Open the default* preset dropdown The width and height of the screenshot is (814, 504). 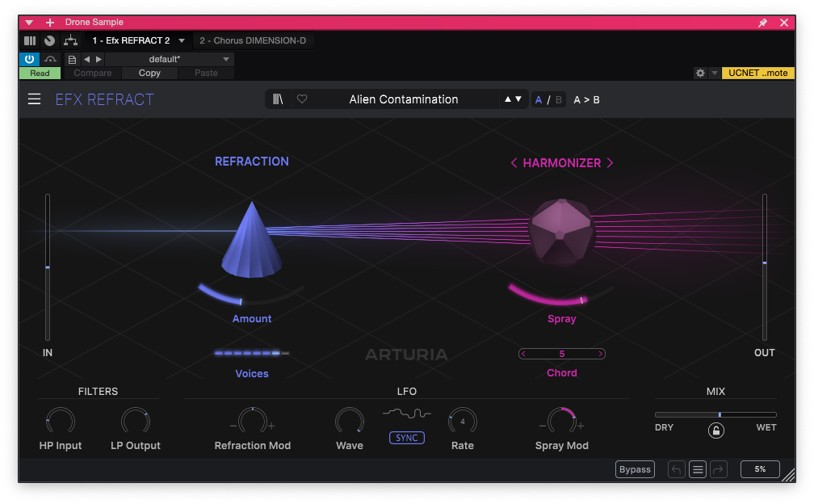pos(170,59)
